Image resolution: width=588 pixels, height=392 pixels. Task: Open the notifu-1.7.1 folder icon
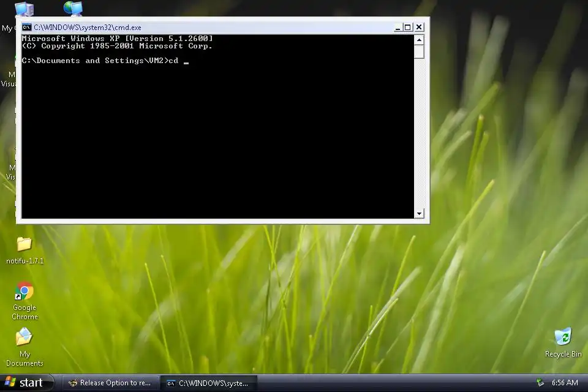tap(24, 244)
